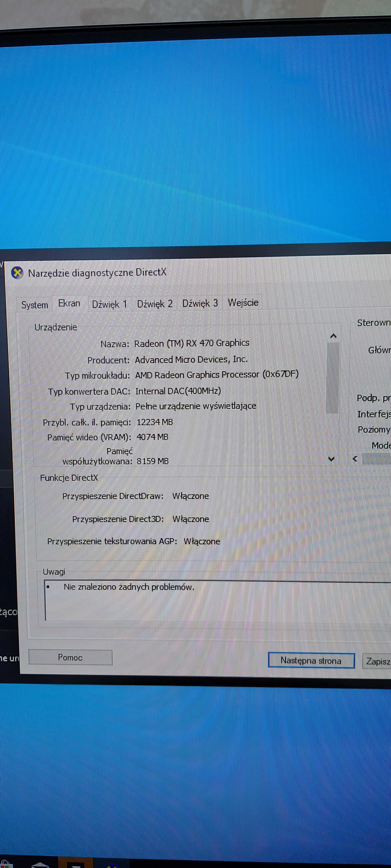Click 'Pełne urządzenie wyświetlające' device type
This screenshot has width=391, height=868.
click(196, 406)
